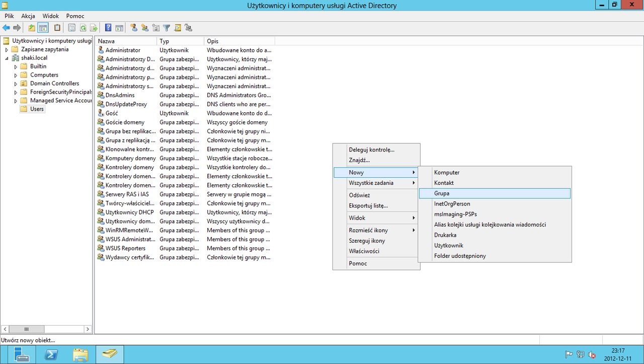Choose Folder udostępniony in submenu
644x364 pixels.
495,256
